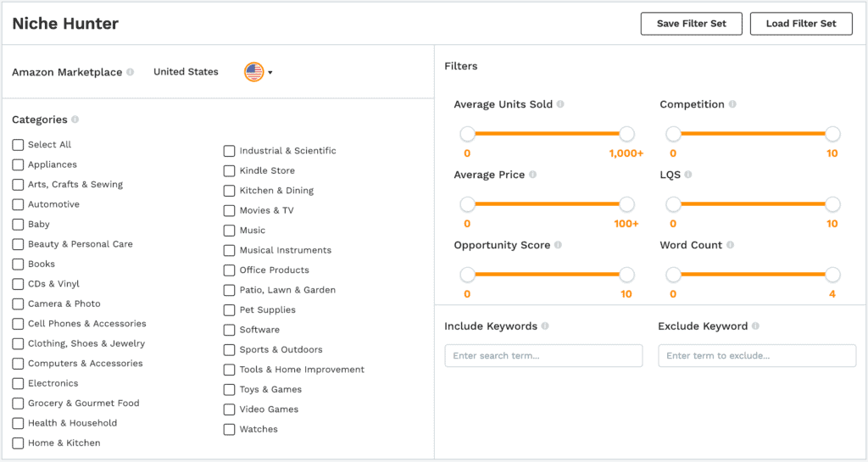
Task: Click info icon beside Exclude Keyword
Action: 755,326
